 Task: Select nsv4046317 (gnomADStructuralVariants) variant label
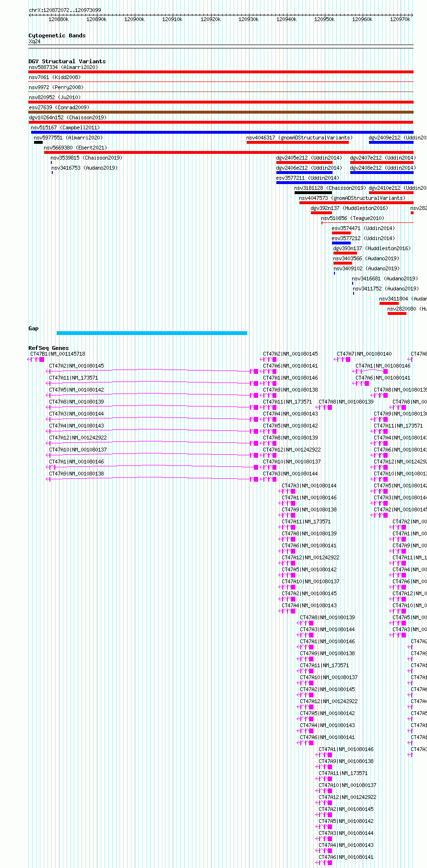[x=299, y=138]
